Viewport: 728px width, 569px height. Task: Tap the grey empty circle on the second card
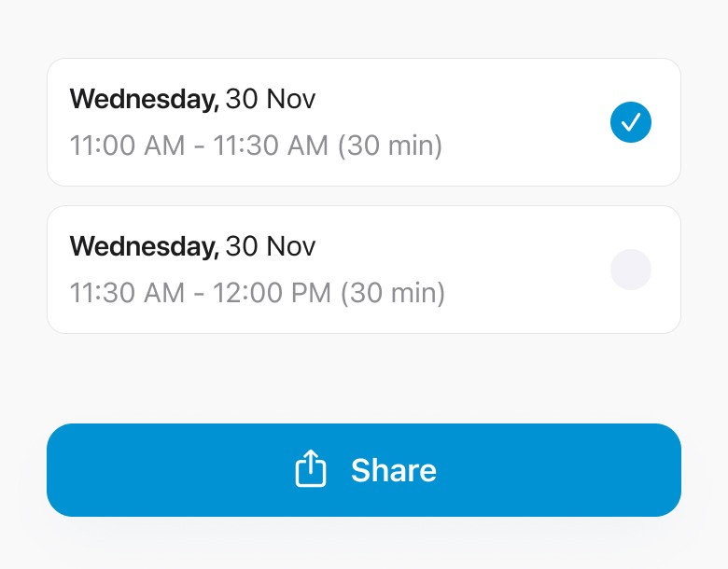click(x=631, y=270)
